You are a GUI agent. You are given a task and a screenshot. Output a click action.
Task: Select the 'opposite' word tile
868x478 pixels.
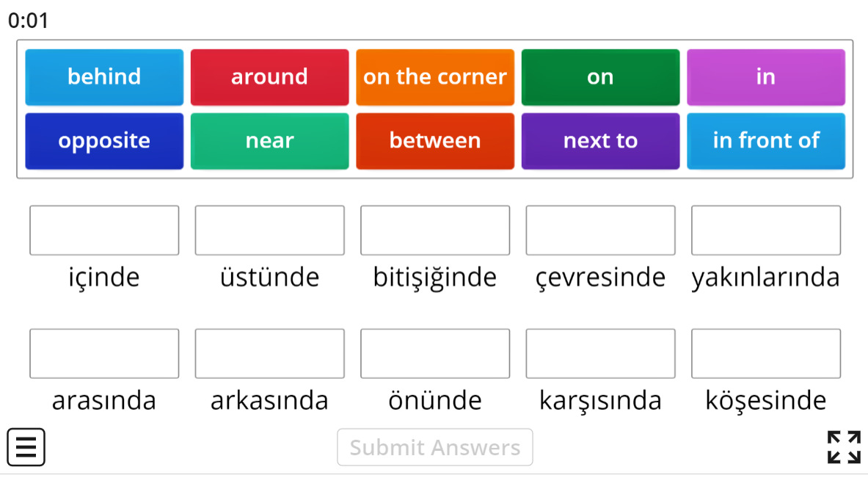click(103, 140)
